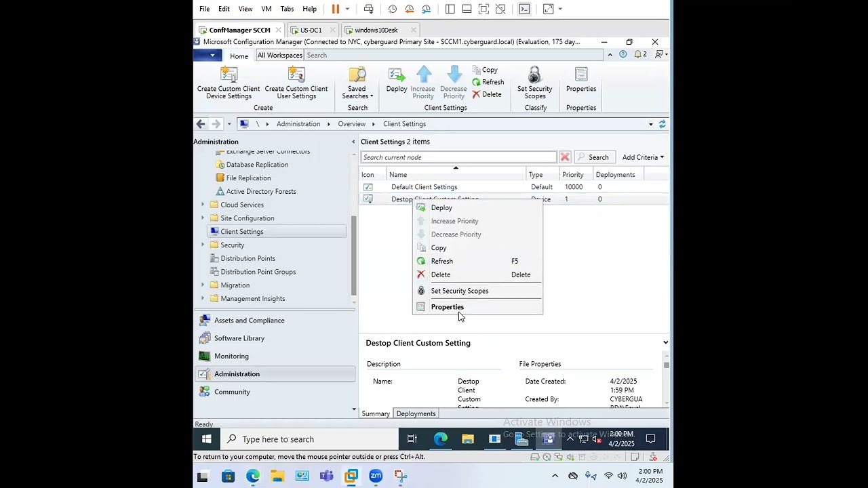
Task: Click the navigation Back arrow
Action: click(x=200, y=124)
